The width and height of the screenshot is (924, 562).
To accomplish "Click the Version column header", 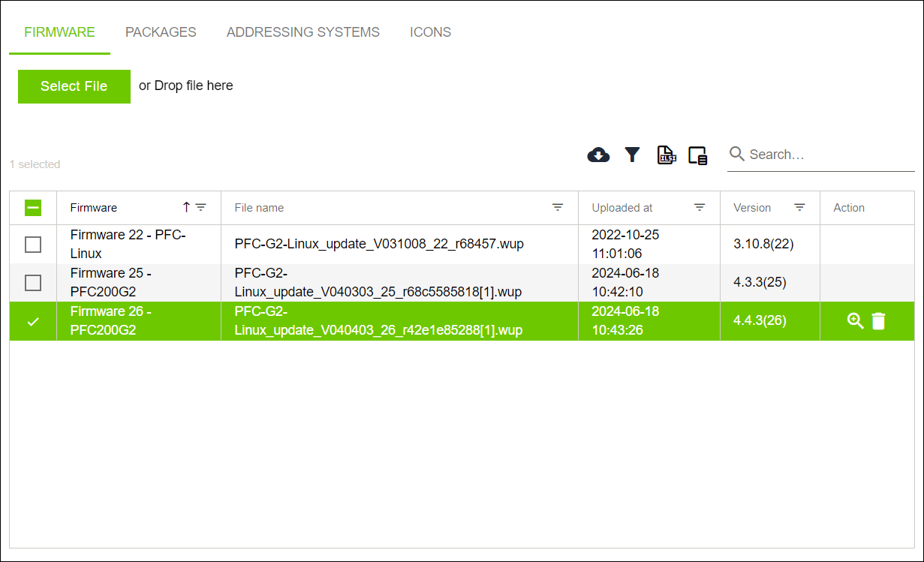I will click(x=752, y=208).
